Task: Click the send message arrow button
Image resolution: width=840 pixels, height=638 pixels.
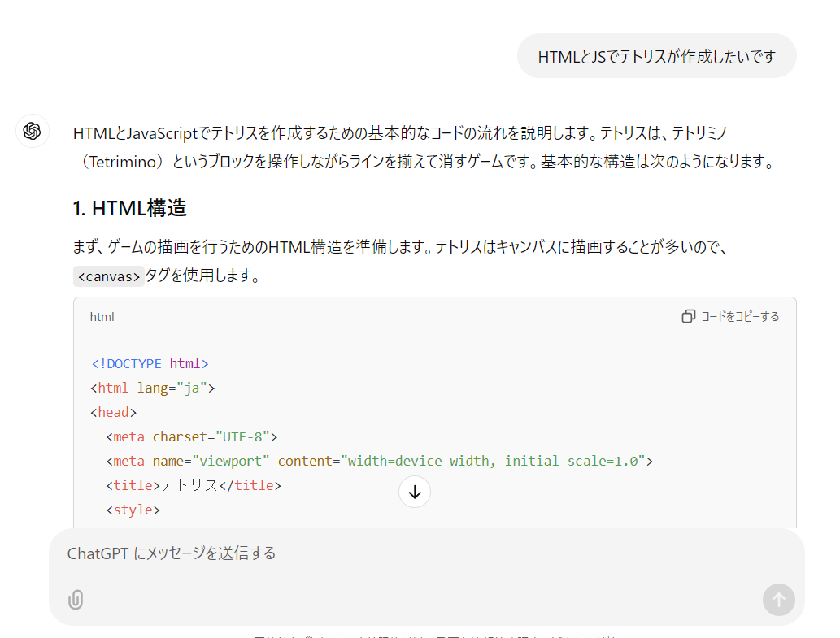Action: click(778, 600)
